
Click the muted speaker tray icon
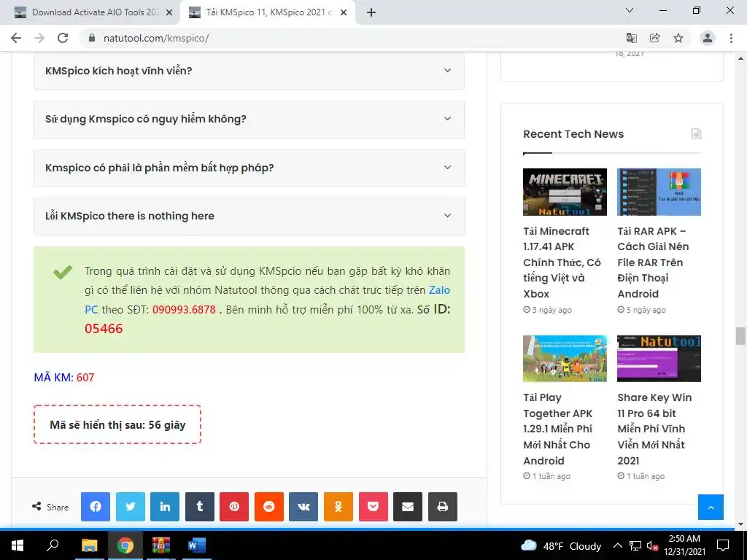click(x=652, y=545)
